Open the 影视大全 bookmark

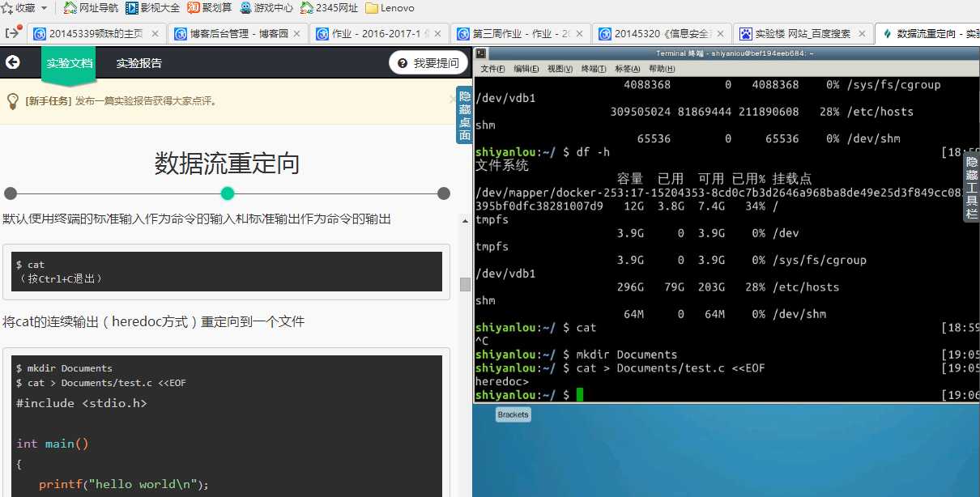click(152, 8)
